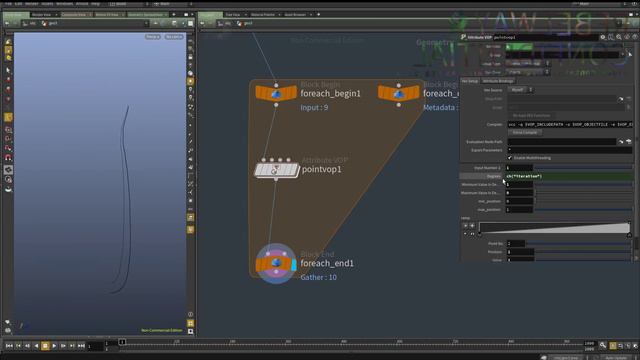This screenshot has height=360, width=640.
Task: Step one frame forward in playbar
Action: 63,346
